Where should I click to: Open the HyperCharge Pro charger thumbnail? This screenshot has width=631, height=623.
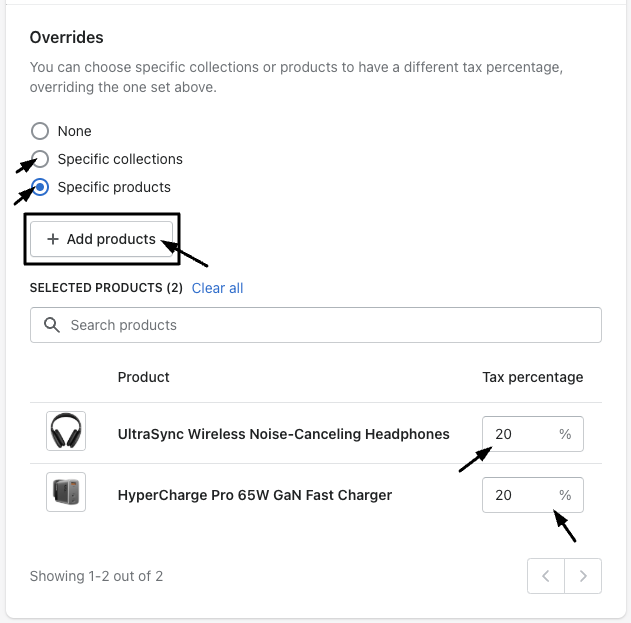[x=66, y=493]
